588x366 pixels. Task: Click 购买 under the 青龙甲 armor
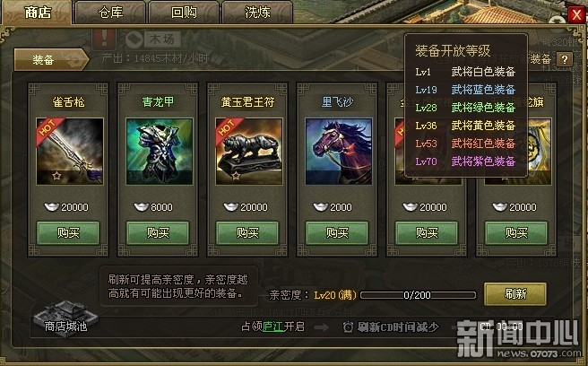(x=158, y=233)
